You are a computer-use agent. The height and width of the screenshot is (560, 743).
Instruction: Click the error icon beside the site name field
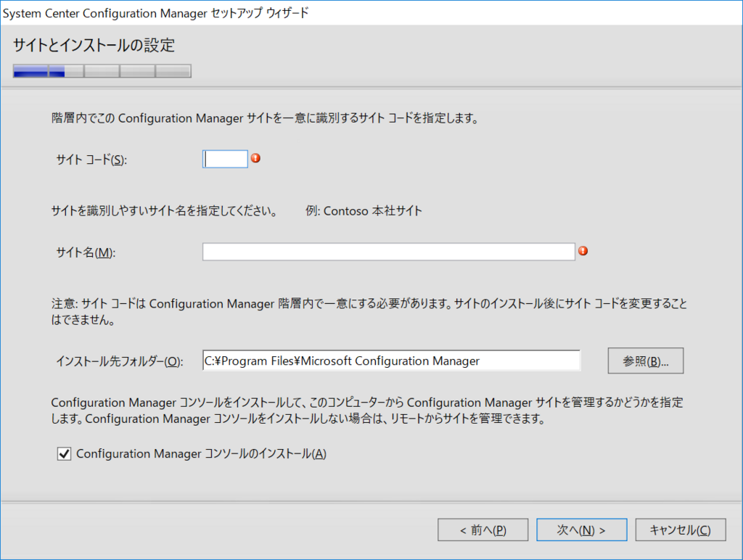coord(583,251)
